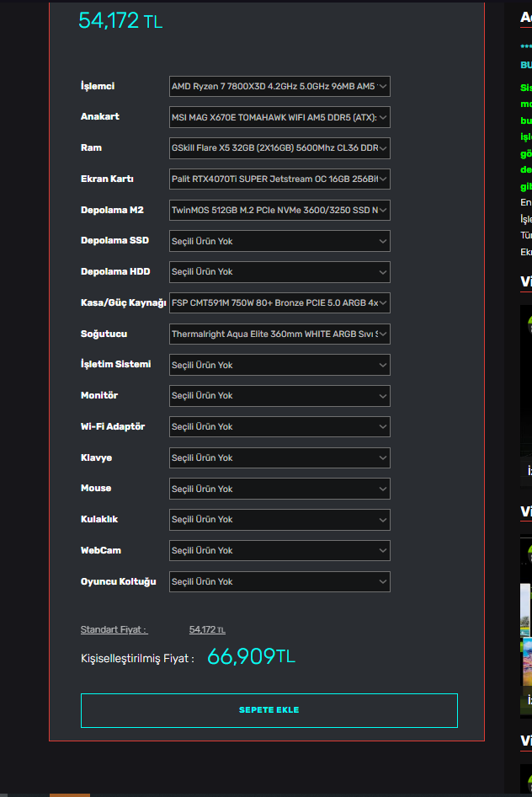Expand the Ram selection dropdown
Image resolution: width=532 pixels, height=797 pixels.
pos(279,148)
